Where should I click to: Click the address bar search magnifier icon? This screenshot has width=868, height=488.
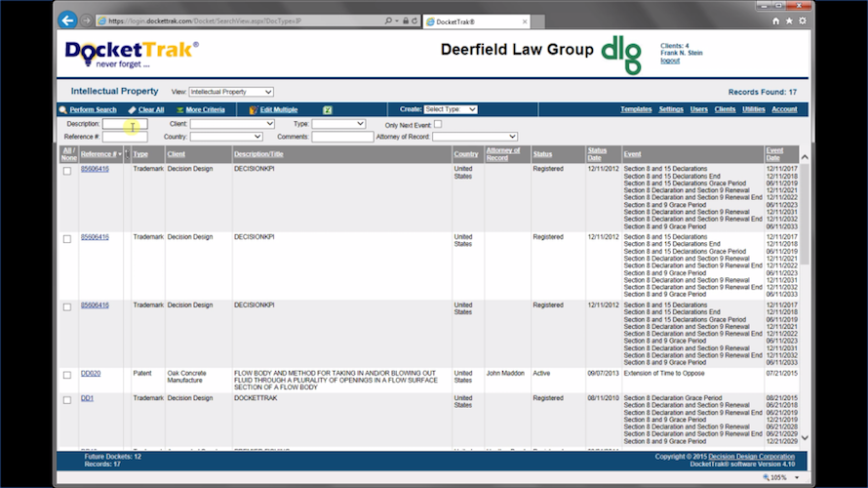(x=388, y=20)
